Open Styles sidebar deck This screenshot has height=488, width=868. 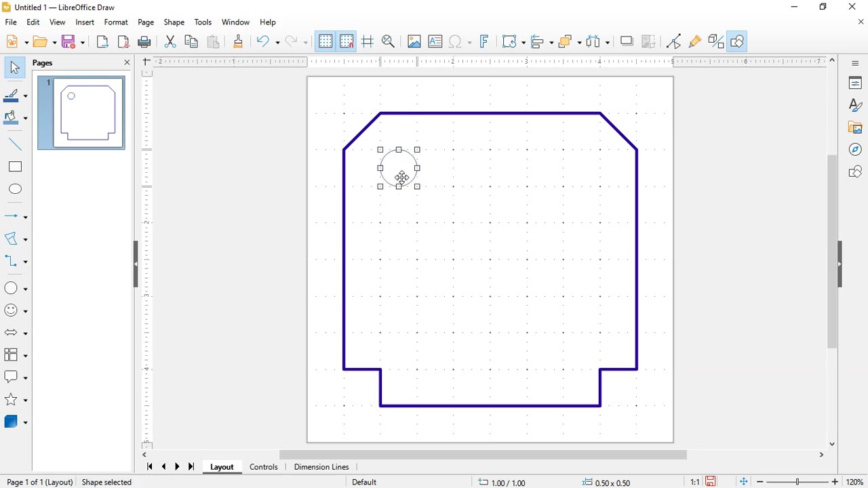855,105
